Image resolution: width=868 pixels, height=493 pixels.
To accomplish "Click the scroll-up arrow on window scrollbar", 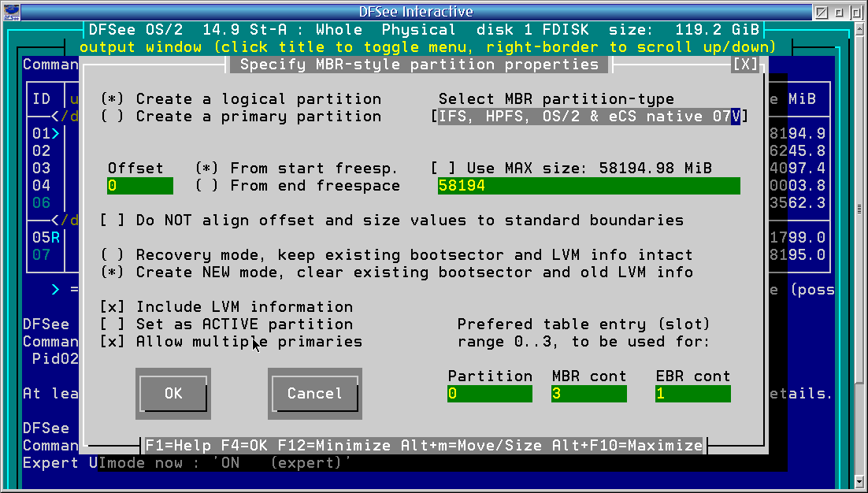I will [x=859, y=28].
